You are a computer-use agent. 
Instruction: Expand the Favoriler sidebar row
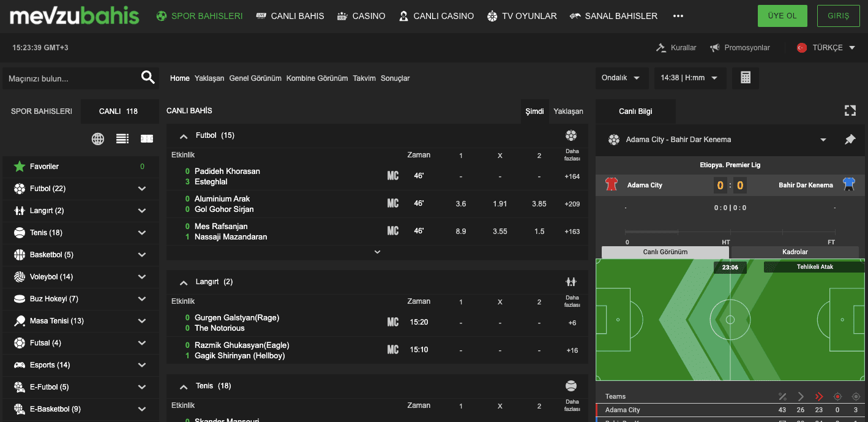tap(81, 167)
